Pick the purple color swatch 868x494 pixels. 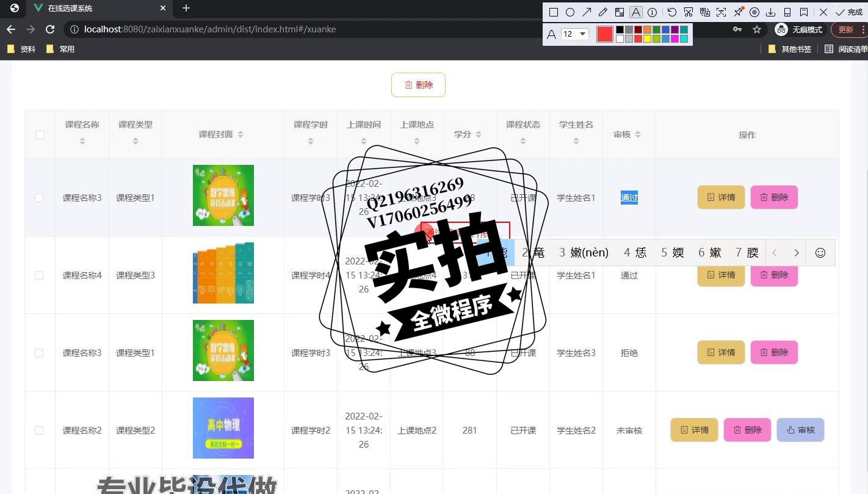pos(675,29)
